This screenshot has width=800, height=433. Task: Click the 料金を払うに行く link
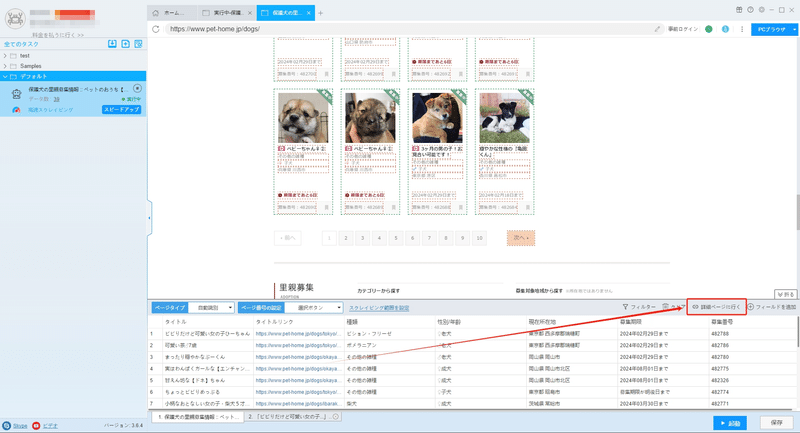coord(58,35)
